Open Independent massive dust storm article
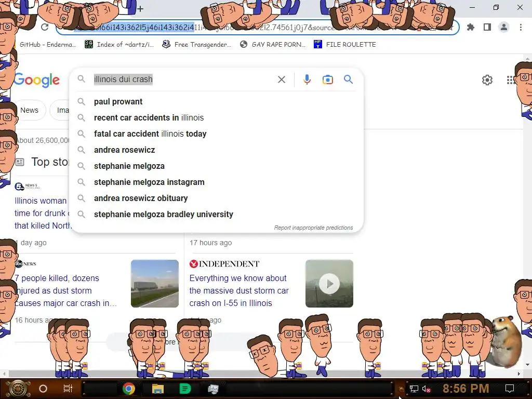Screen dimensions: 532x399 (x=239, y=290)
